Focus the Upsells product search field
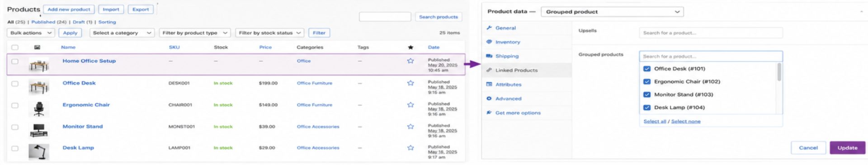The width and height of the screenshot is (868, 165). [x=711, y=33]
